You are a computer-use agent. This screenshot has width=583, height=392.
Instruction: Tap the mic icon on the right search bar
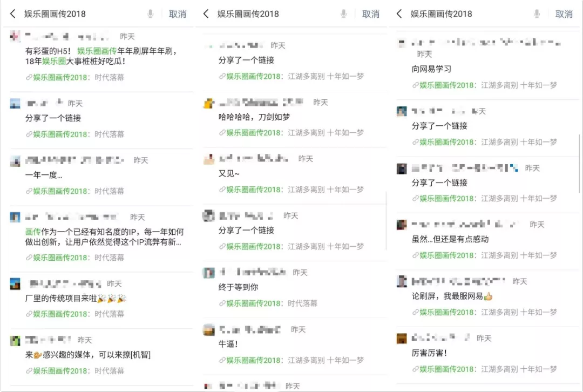pos(536,13)
